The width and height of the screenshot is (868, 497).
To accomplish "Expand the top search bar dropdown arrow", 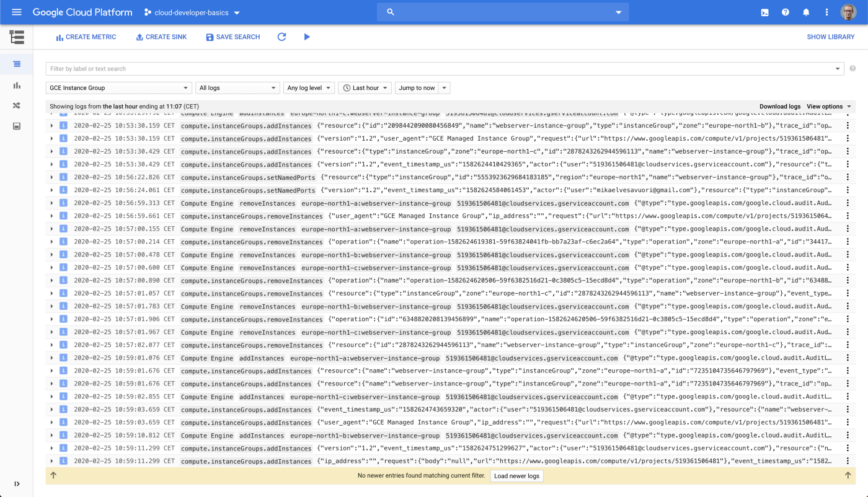I will tap(618, 12).
